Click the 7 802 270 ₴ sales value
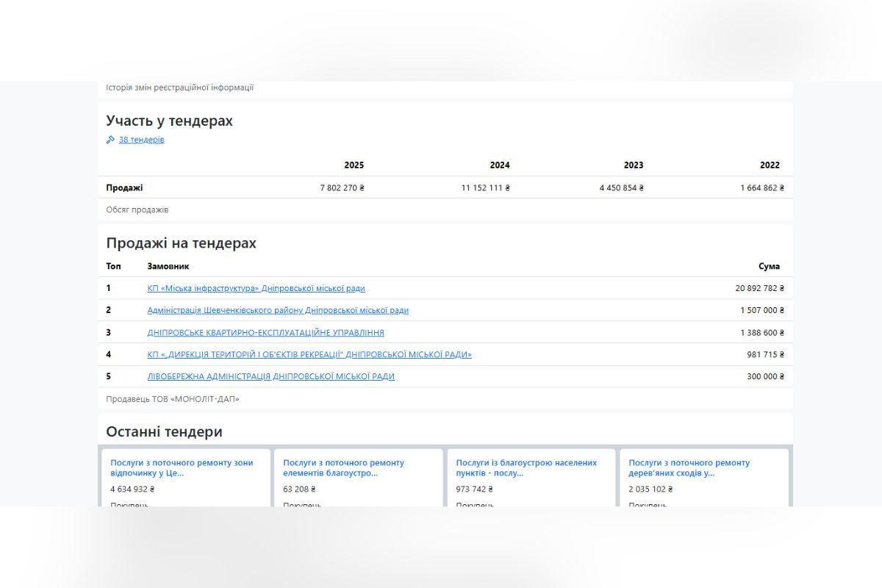The width and height of the screenshot is (882, 588). point(342,187)
